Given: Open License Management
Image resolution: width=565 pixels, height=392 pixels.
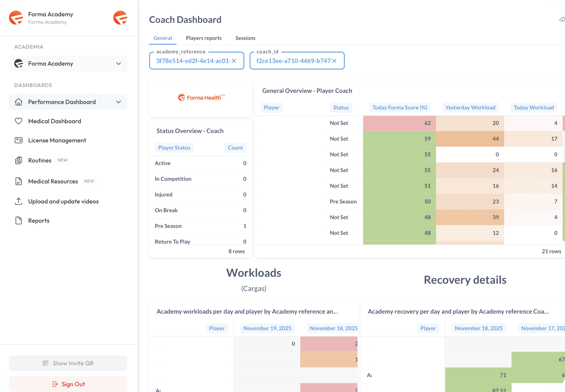Looking at the screenshot, I should coord(68,140).
